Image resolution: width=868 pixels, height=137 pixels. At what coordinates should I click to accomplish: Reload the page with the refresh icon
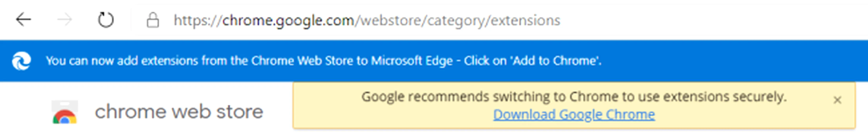tap(106, 20)
